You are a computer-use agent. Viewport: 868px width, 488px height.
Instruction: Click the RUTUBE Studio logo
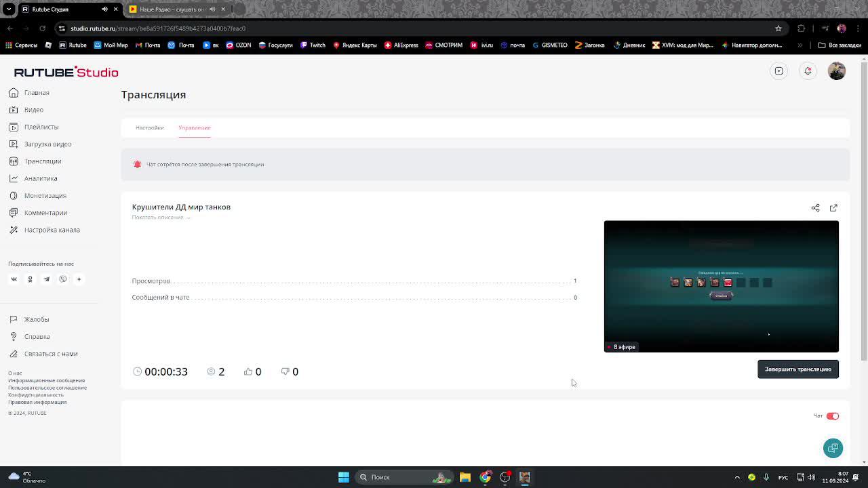[x=66, y=72]
